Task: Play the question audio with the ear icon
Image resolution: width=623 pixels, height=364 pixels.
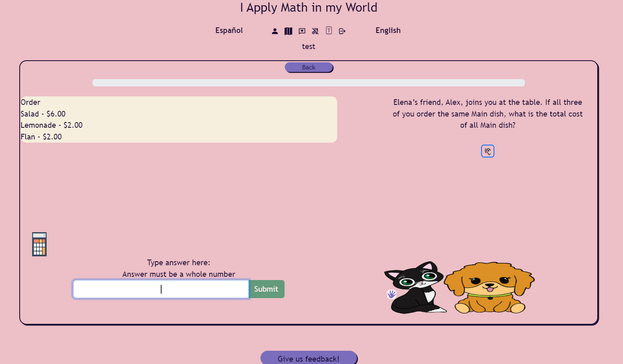Action: [488, 151]
